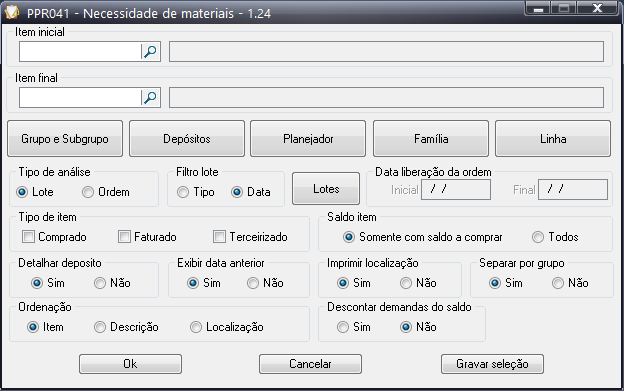Select Todos under Saldo item
Image resolution: width=624 pixels, height=391 pixels.
[x=538, y=237]
